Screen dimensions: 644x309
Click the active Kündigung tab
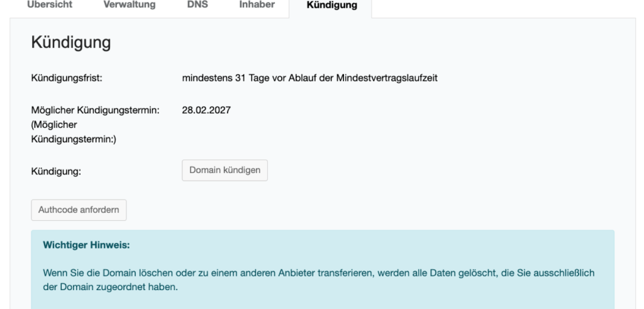click(x=332, y=5)
